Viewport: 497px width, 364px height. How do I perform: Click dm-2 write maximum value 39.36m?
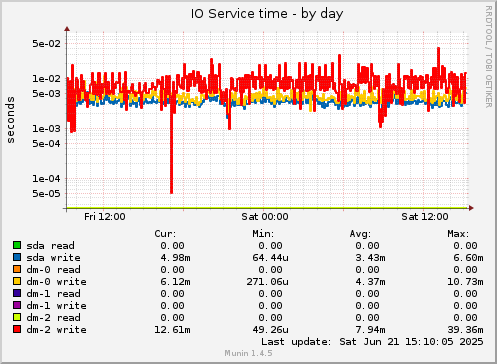(465, 330)
